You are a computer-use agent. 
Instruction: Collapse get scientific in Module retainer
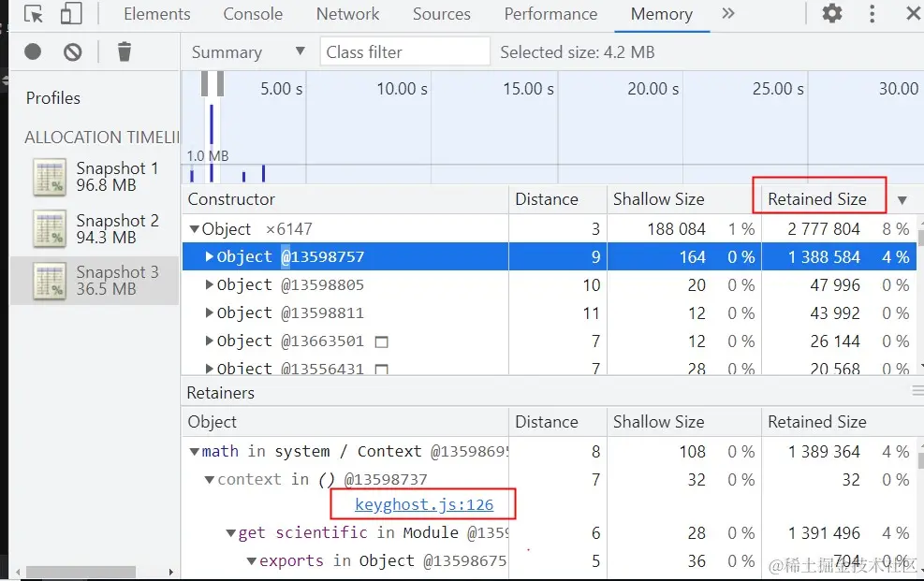231,533
